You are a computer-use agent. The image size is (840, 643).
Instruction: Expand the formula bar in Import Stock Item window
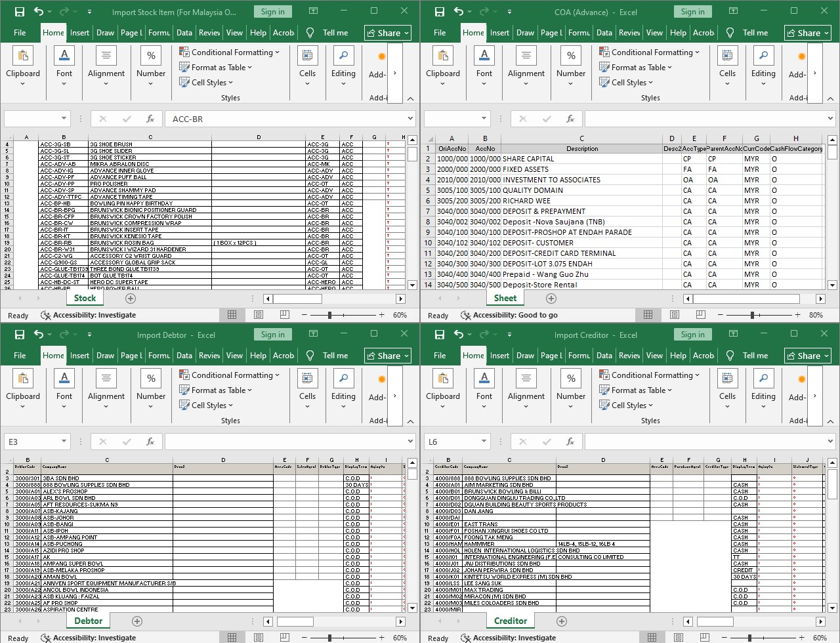(410, 119)
